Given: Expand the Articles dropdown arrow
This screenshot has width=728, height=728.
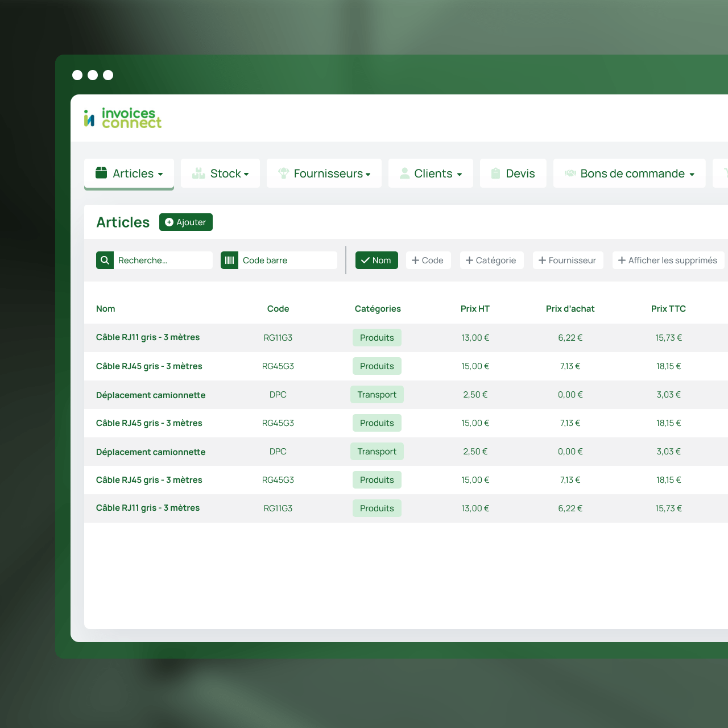Looking at the screenshot, I should click(160, 175).
